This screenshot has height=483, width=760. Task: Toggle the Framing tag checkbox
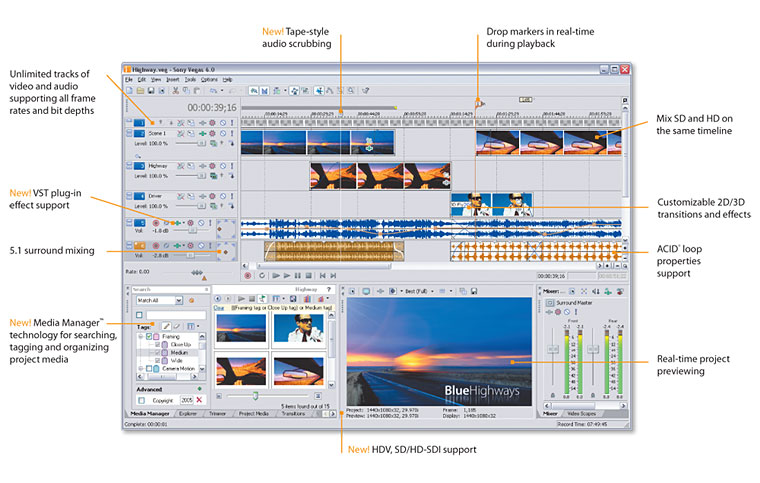[149, 336]
